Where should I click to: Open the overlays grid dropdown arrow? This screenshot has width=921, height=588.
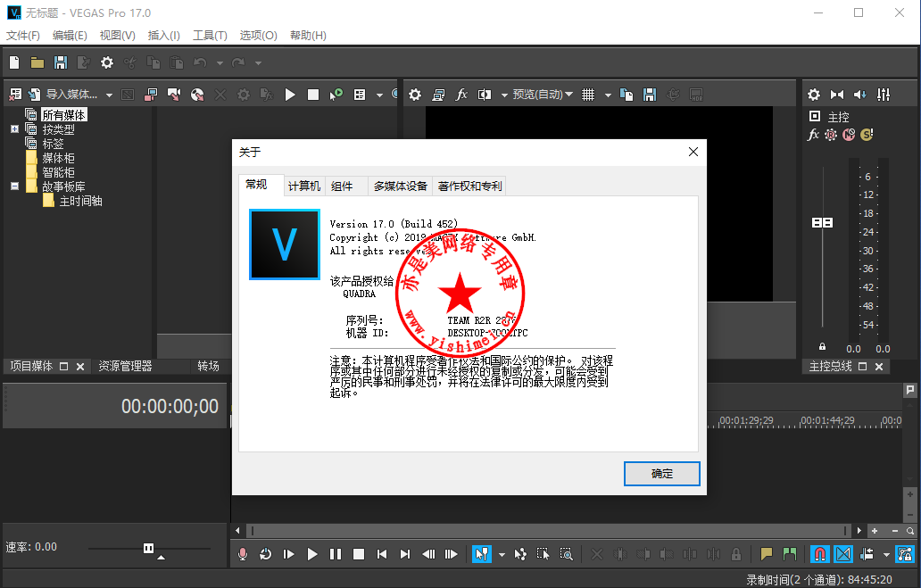608,95
